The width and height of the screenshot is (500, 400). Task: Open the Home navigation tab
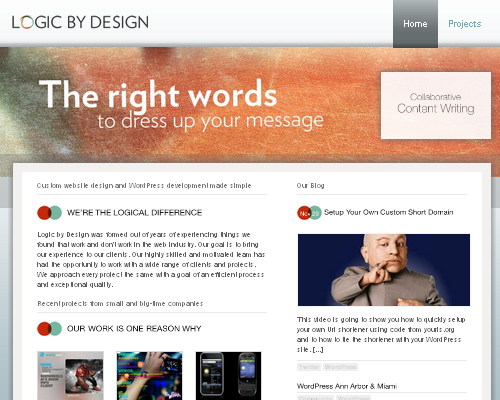(415, 24)
